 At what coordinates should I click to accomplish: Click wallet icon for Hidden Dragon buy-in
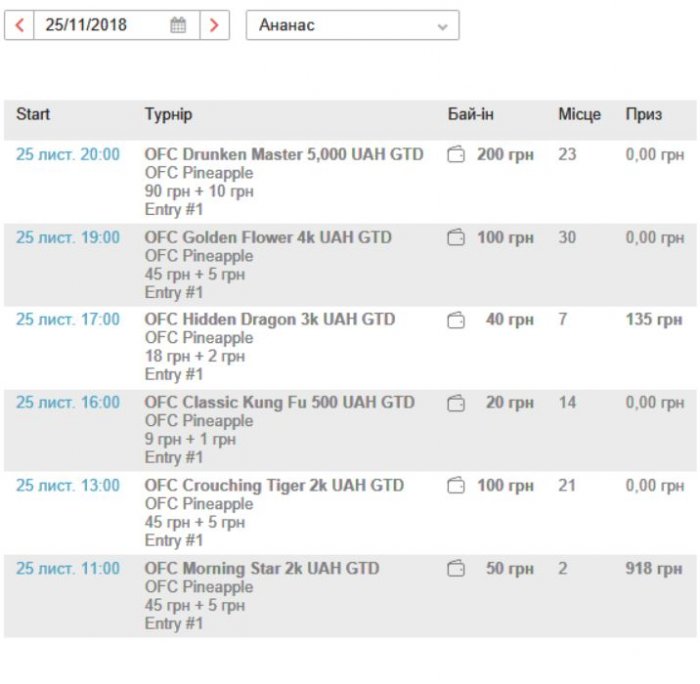coord(456,320)
